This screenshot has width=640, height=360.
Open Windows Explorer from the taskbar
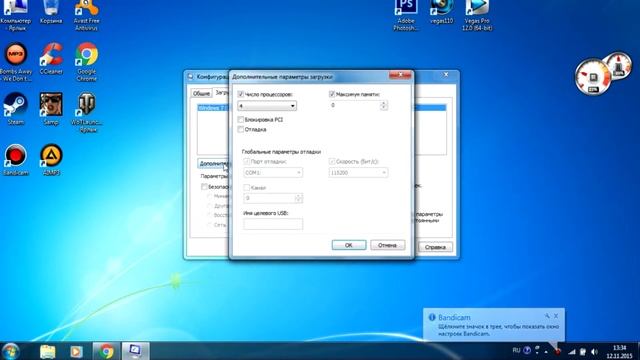pyautogui.click(x=48, y=351)
